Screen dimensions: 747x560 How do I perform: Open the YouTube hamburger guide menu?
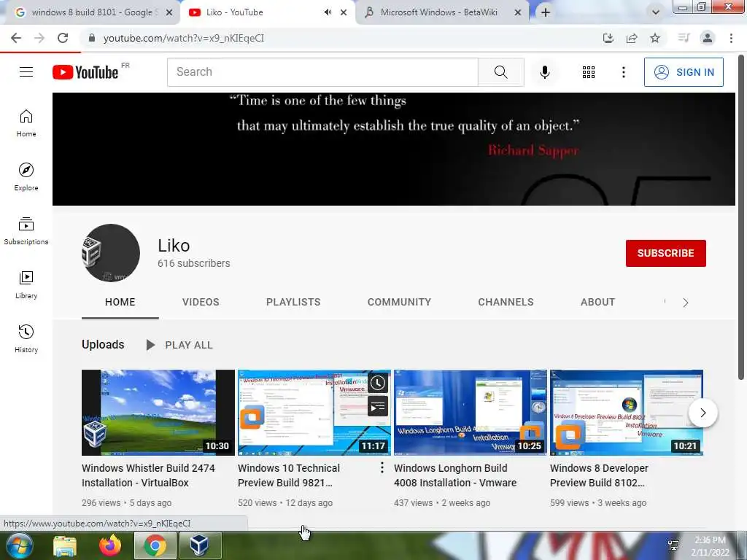[x=26, y=72]
